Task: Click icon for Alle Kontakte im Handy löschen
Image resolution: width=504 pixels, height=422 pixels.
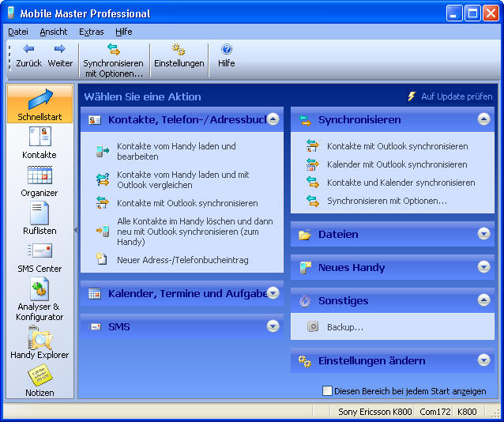Action: point(103,232)
